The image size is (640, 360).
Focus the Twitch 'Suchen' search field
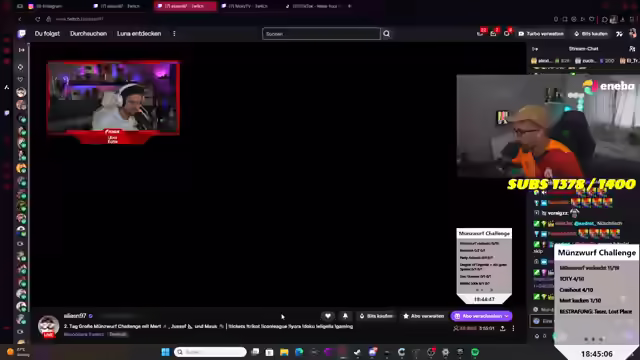pyautogui.click(x=321, y=34)
